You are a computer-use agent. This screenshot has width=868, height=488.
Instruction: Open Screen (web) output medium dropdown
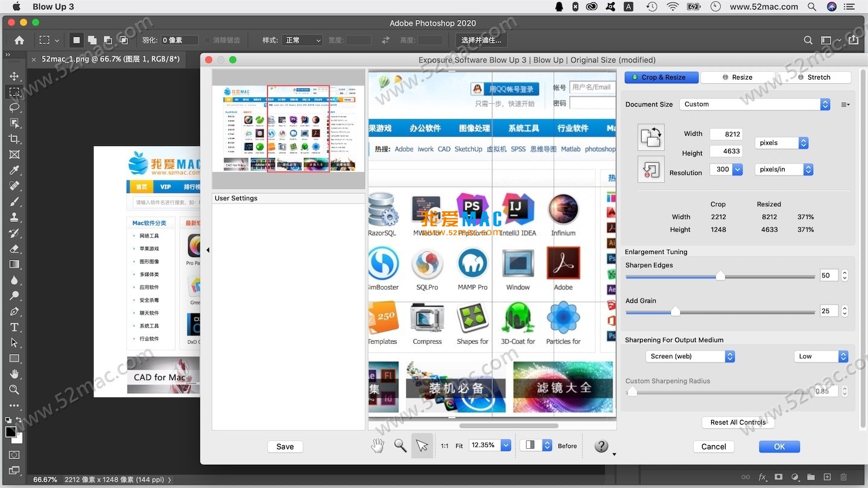690,356
